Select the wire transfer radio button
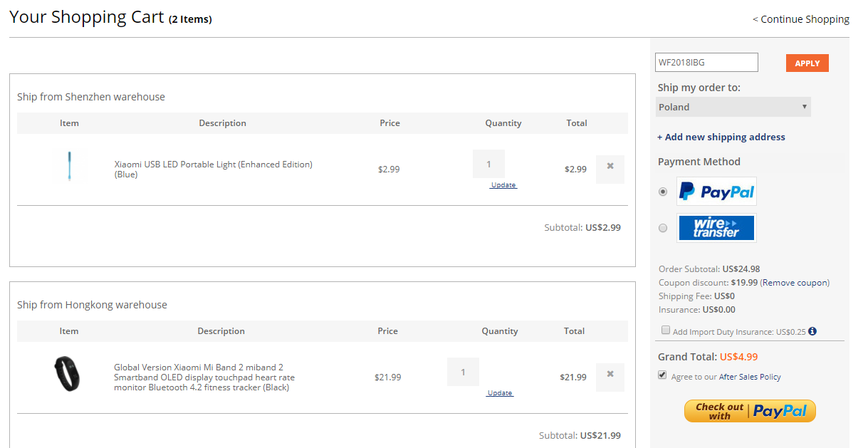Screen dimensions: 868x448 tap(663, 228)
